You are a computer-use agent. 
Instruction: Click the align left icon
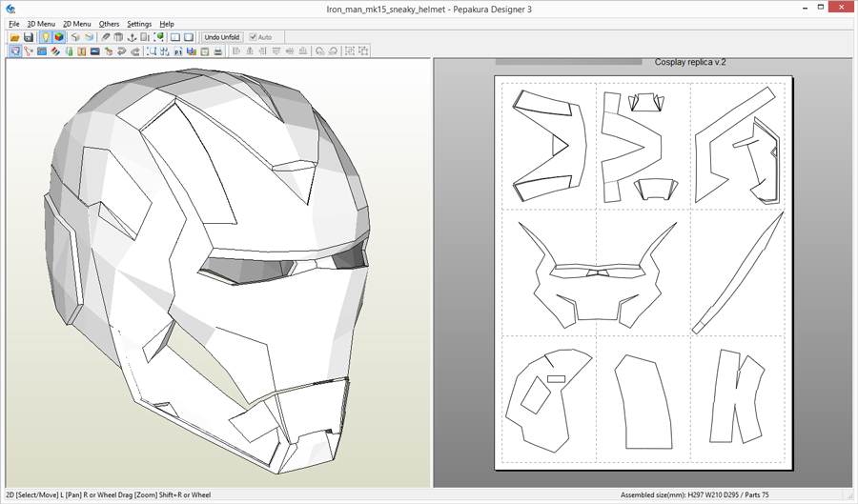click(236, 51)
